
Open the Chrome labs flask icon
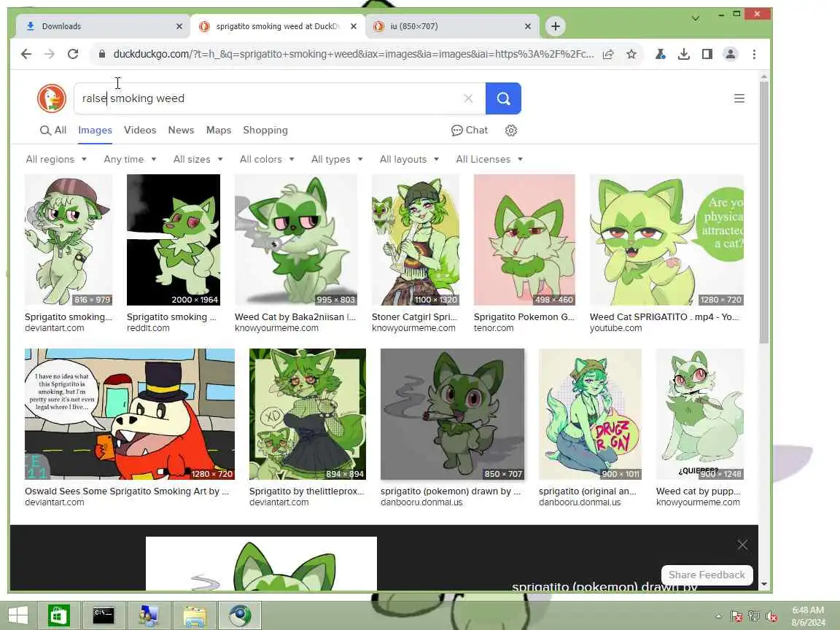coord(660,54)
